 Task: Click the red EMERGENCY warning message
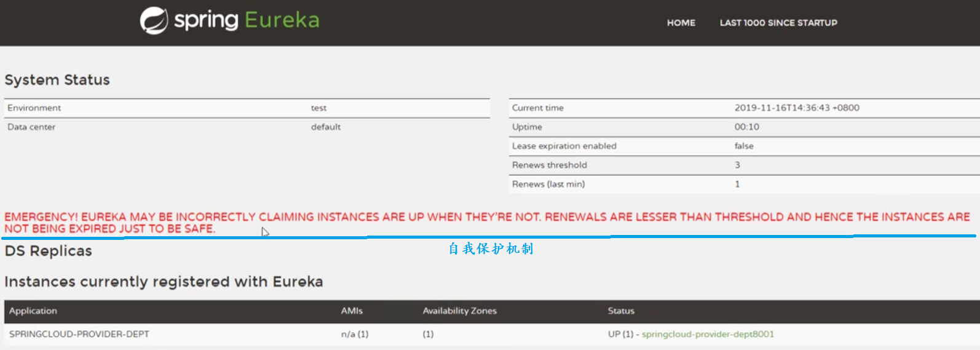(487, 223)
